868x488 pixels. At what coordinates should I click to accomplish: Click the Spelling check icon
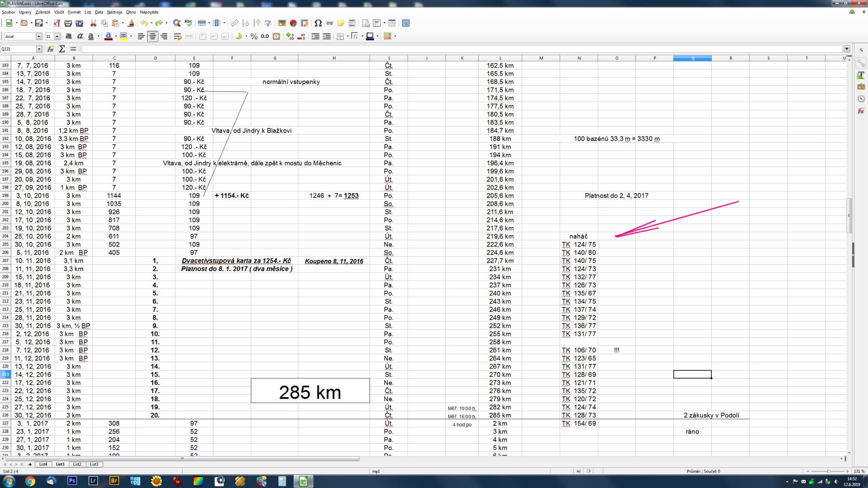tap(188, 23)
